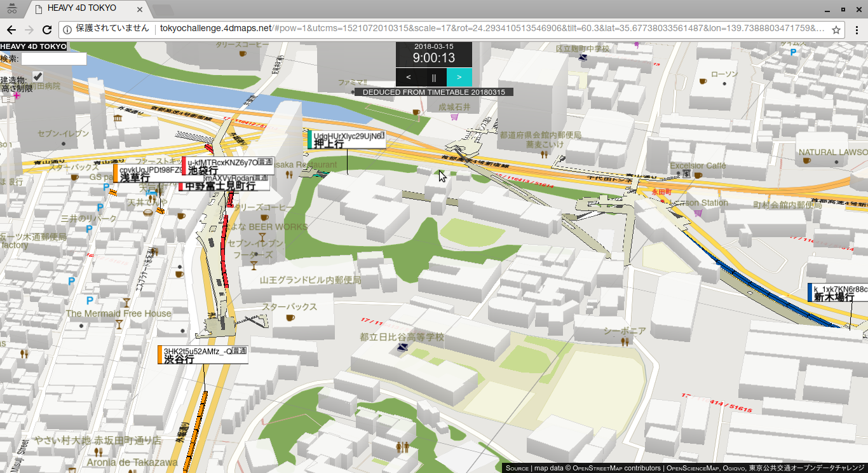
Task: Click the cocktail icon below フーターズ
Action: [x=254, y=266]
